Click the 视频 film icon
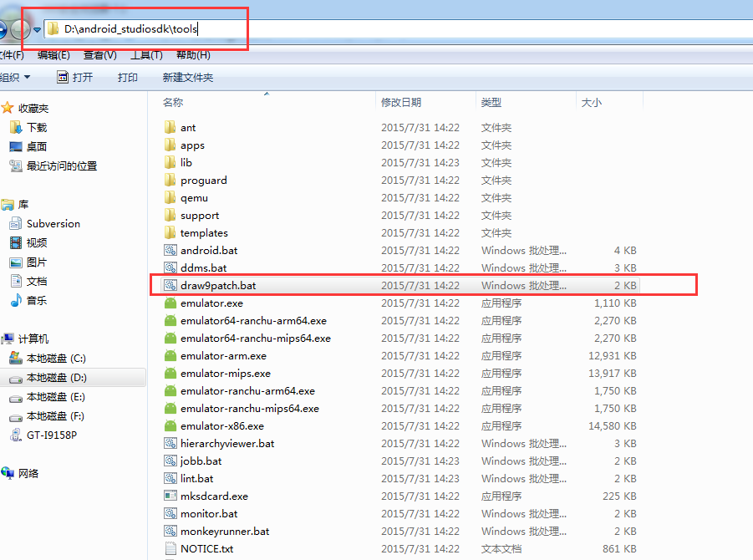The width and height of the screenshot is (753, 560). (x=16, y=242)
